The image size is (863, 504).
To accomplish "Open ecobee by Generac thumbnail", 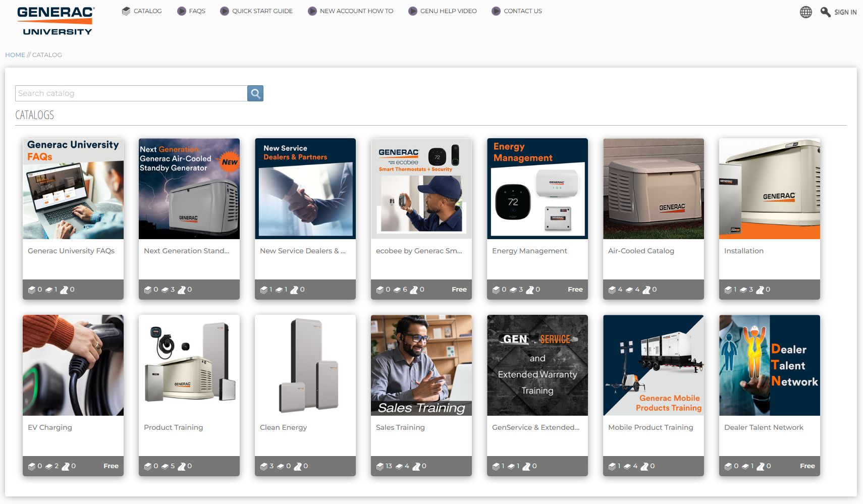I will (421, 189).
